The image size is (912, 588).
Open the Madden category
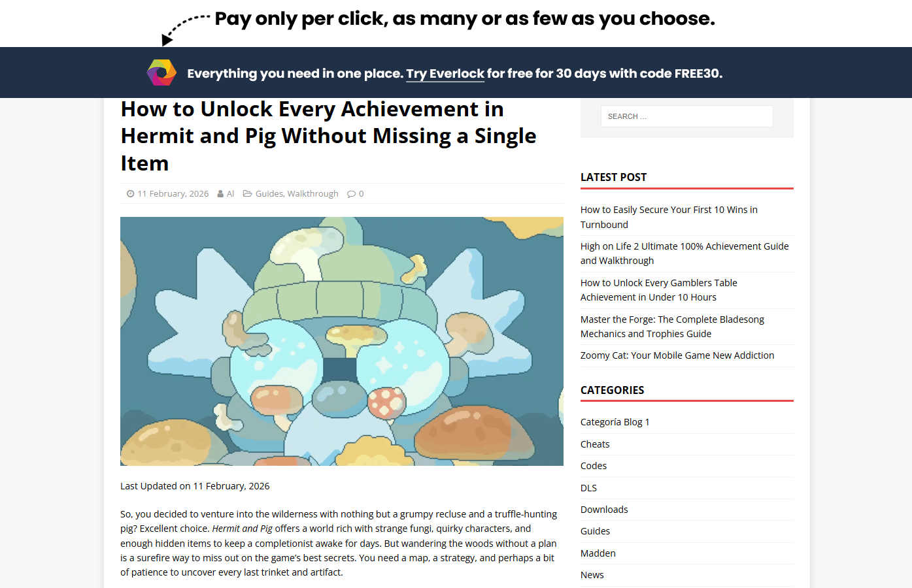pyautogui.click(x=598, y=553)
